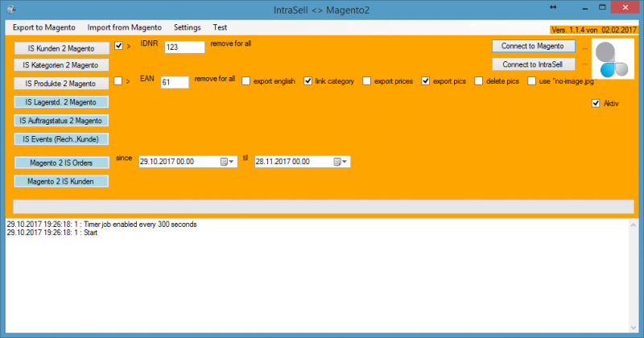Viewport: 644px width, 338px height.
Task: Enable export prices checkbox
Action: click(367, 81)
